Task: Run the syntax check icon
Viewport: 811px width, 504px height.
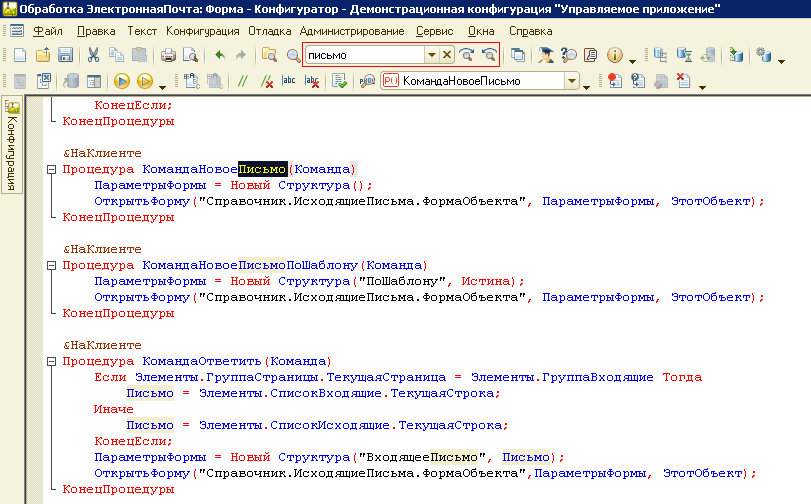Action: click(340, 82)
